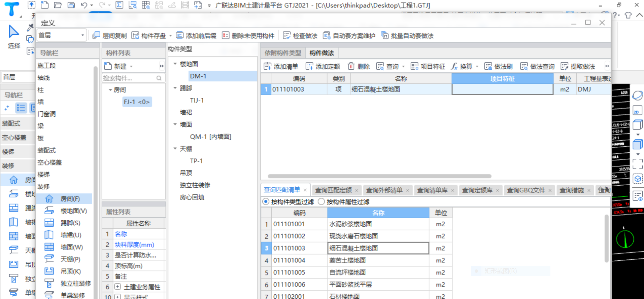
Task: Open the 查询外部清单 tab
Action: (x=384, y=190)
